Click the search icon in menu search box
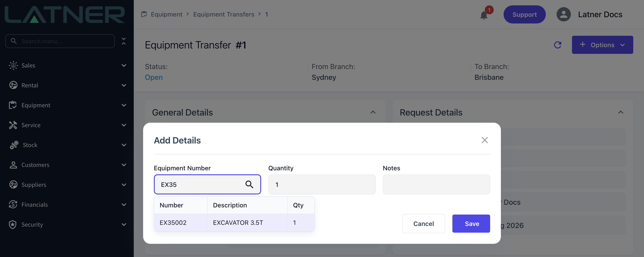Image resolution: width=644 pixels, height=257 pixels. click(14, 41)
